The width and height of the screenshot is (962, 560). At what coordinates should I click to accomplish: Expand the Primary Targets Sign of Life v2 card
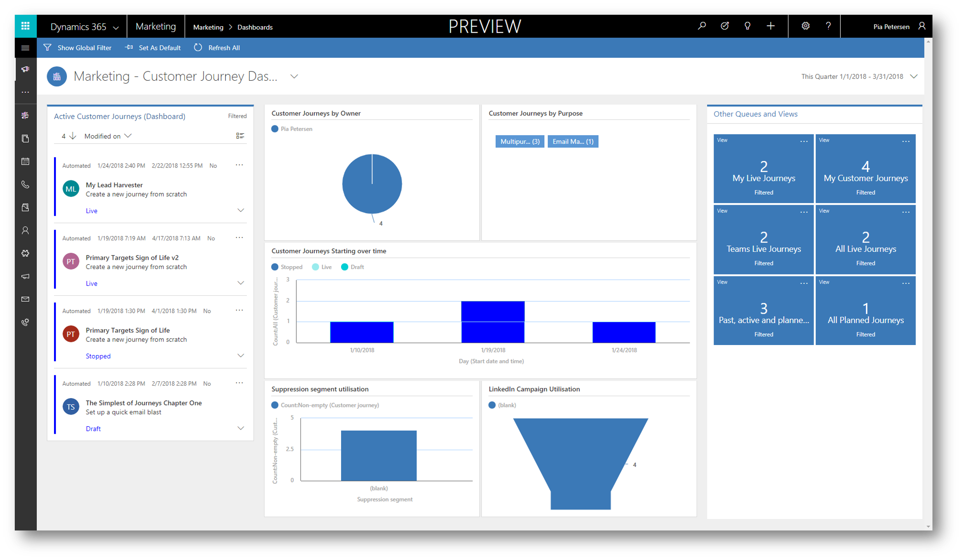240,283
